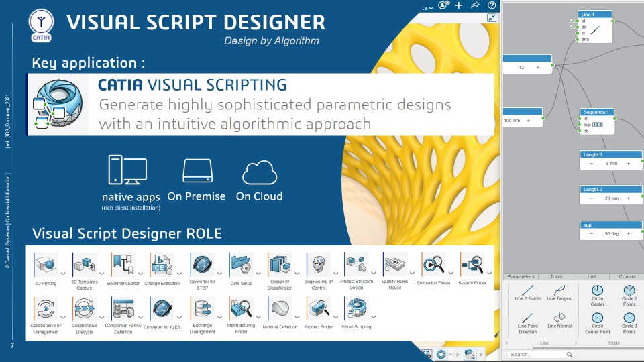Select the Circle Center node tool
The height and width of the screenshot is (362, 644).
pos(598,296)
